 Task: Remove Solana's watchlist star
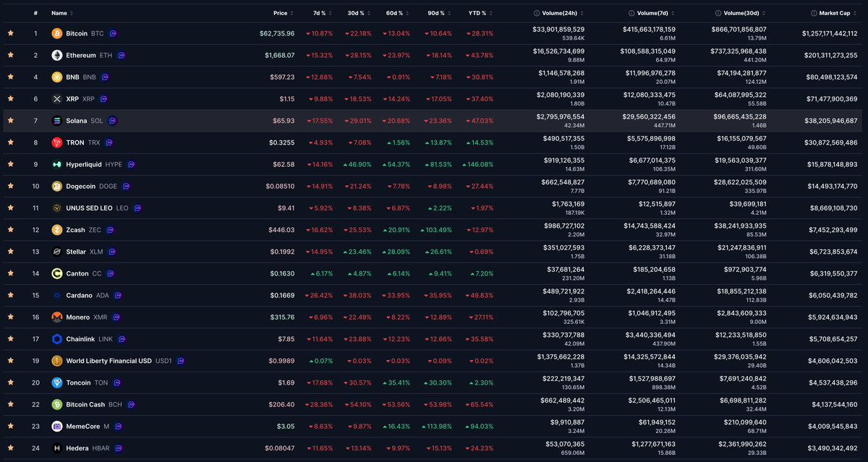pos(11,121)
